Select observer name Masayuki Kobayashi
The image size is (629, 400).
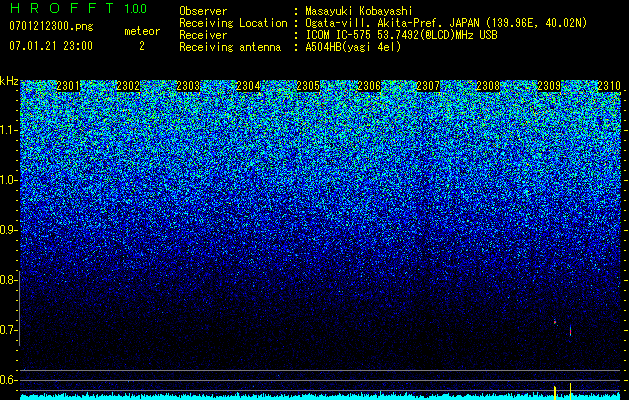point(359,11)
